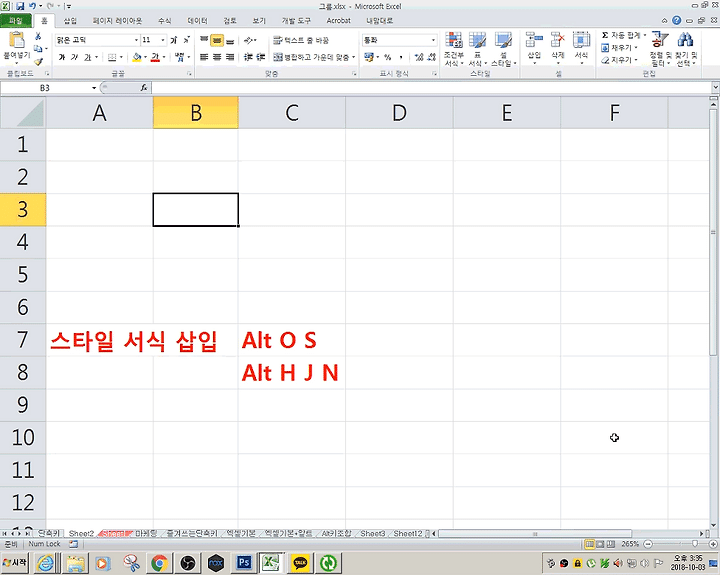Click the Cut scissors icon
This screenshot has height=575, width=720.
point(38,36)
